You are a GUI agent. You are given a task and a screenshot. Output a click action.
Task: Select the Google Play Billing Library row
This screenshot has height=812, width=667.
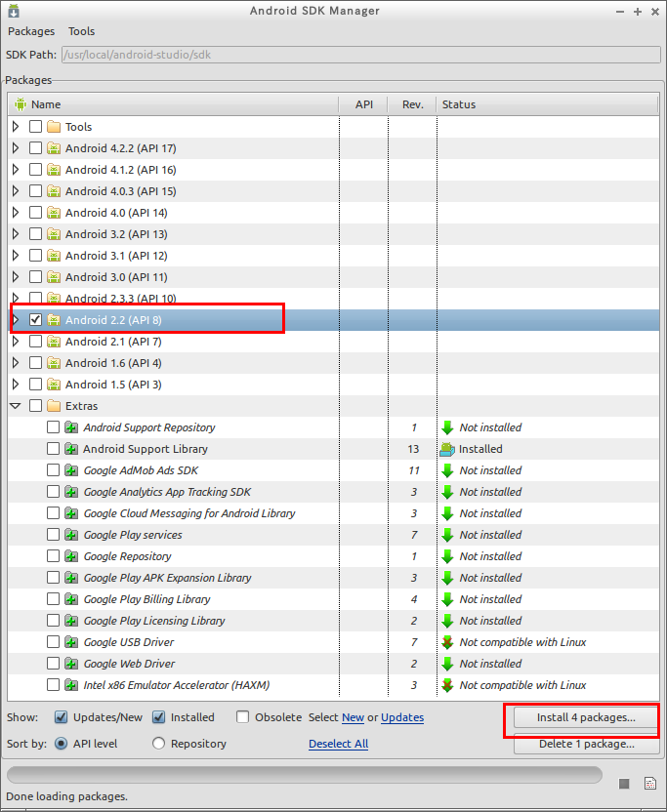tap(334, 599)
